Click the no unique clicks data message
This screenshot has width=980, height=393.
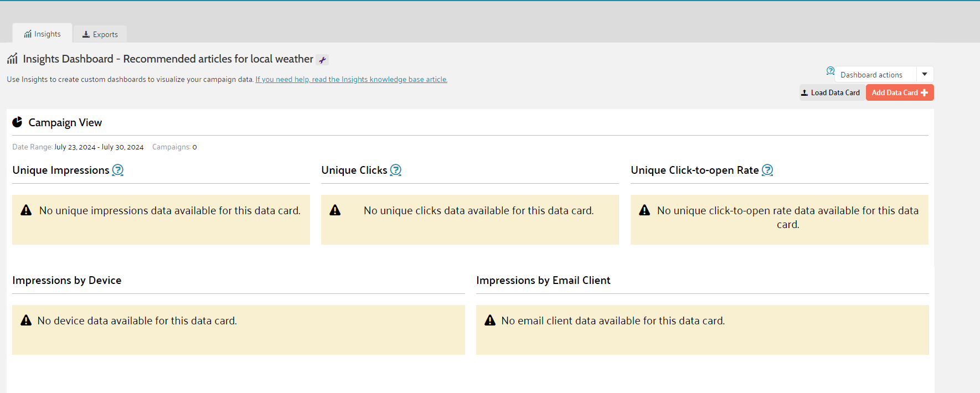478,211
